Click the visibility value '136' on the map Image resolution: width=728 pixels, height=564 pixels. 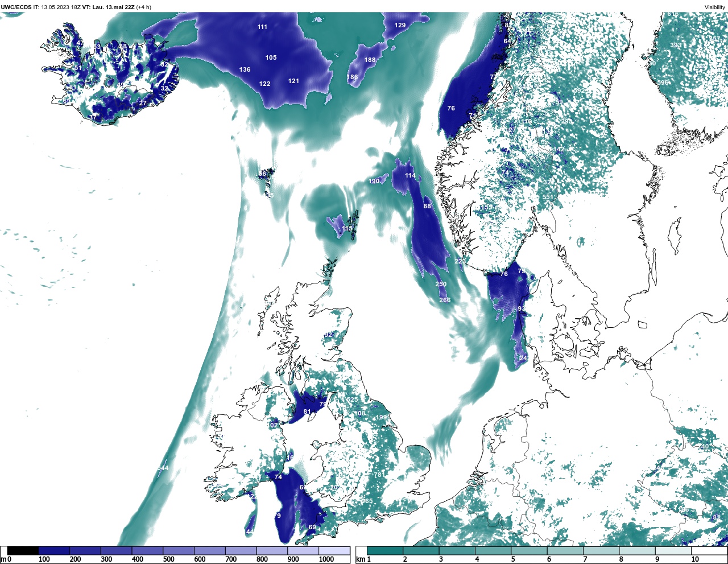(245, 69)
